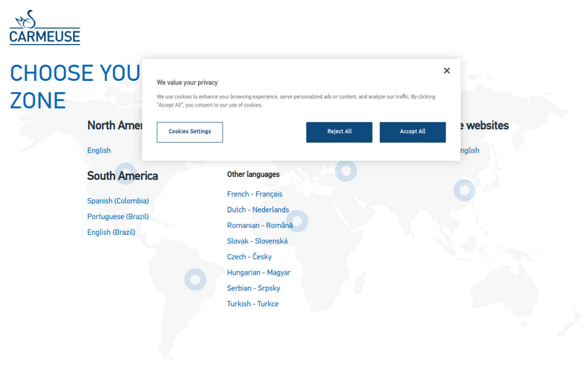
Task: Click the South America heading
Action: click(123, 176)
